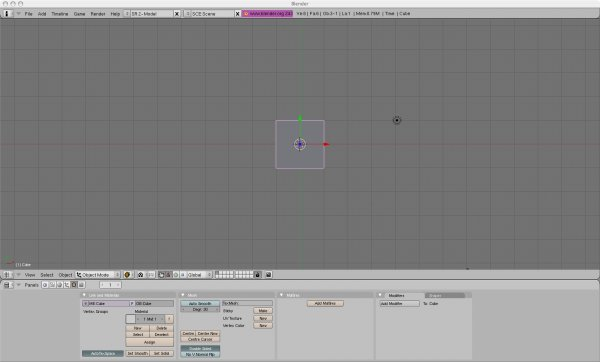Select the translate manipulator triangle icon
This screenshot has height=362, width=600.
(x=168, y=275)
